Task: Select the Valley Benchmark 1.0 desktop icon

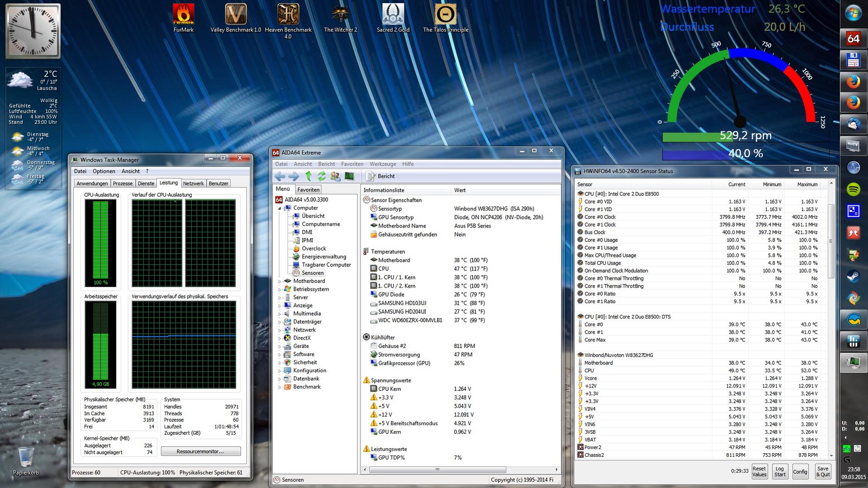Action: (236, 18)
